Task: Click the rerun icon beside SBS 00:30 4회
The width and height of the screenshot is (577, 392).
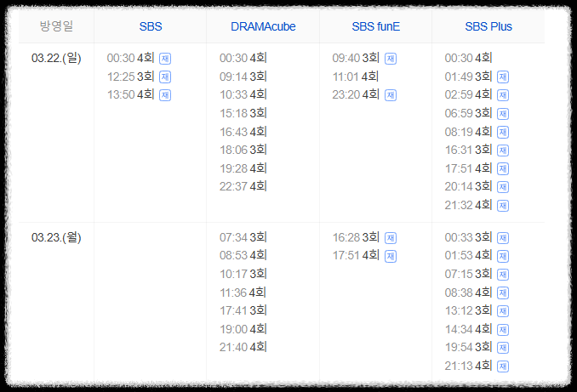Action: tap(165, 59)
